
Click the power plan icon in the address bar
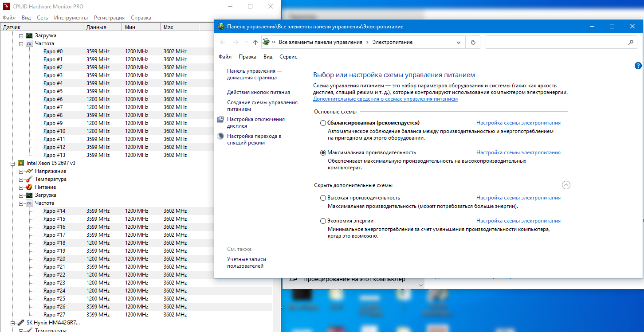(266, 42)
